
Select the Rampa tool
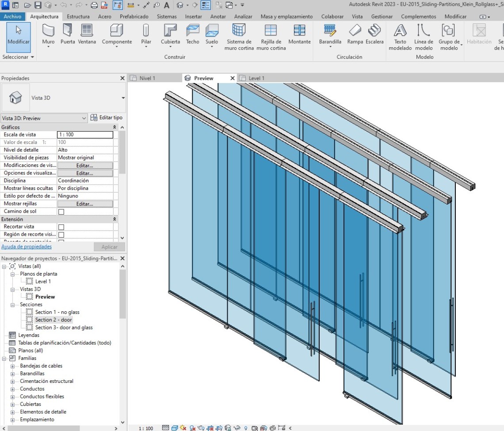(355, 34)
